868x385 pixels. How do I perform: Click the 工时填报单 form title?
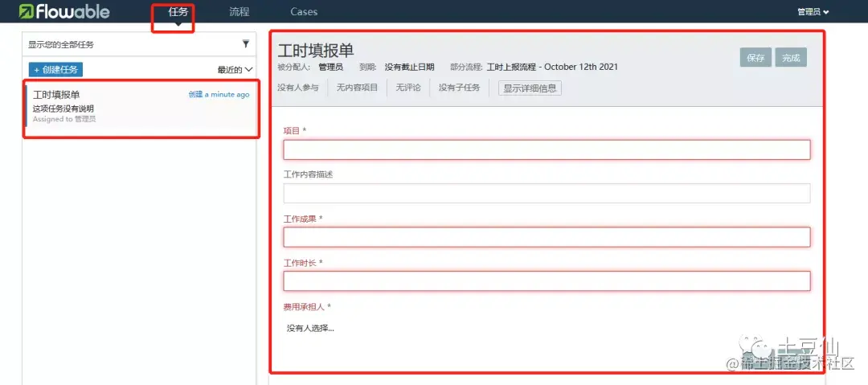(316, 50)
